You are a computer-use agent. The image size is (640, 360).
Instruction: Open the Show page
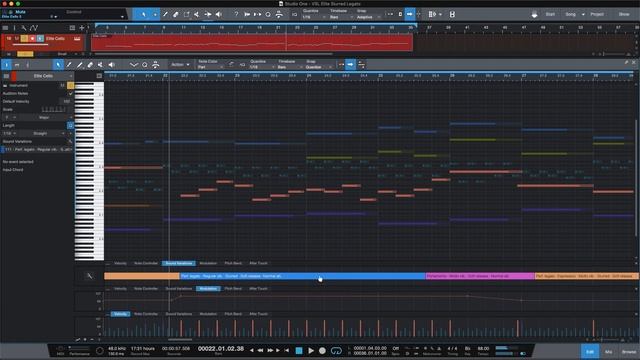[624, 14]
